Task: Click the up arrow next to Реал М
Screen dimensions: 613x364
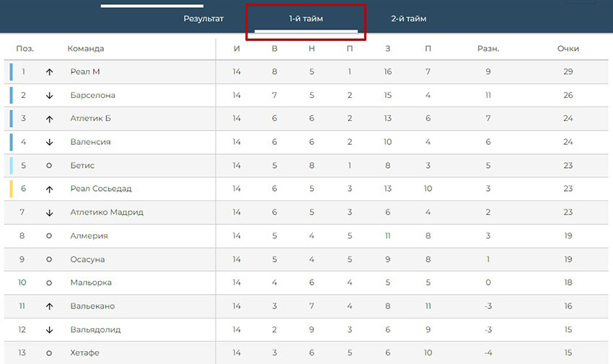Action: point(49,72)
